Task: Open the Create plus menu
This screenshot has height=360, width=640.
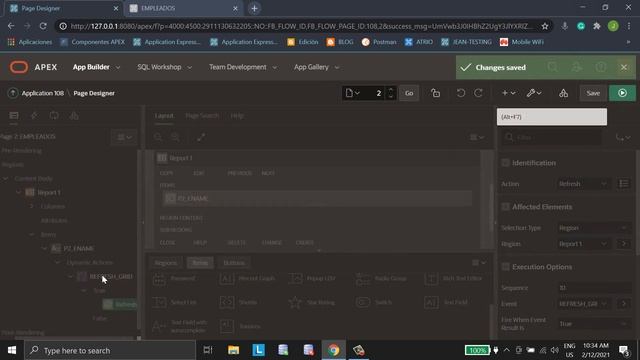Action: (x=508, y=93)
